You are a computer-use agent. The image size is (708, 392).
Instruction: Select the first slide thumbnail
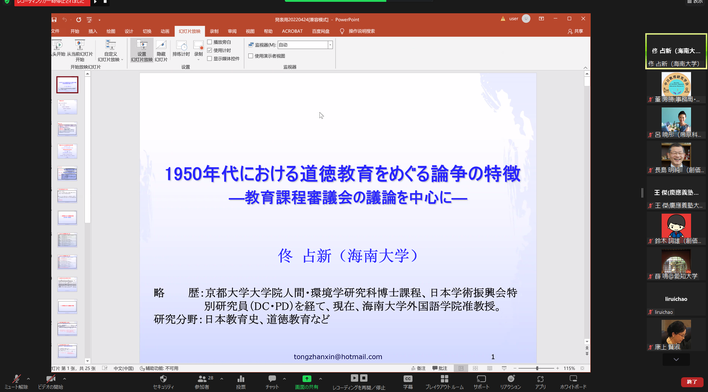pyautogui.click(x=67, y=84)
